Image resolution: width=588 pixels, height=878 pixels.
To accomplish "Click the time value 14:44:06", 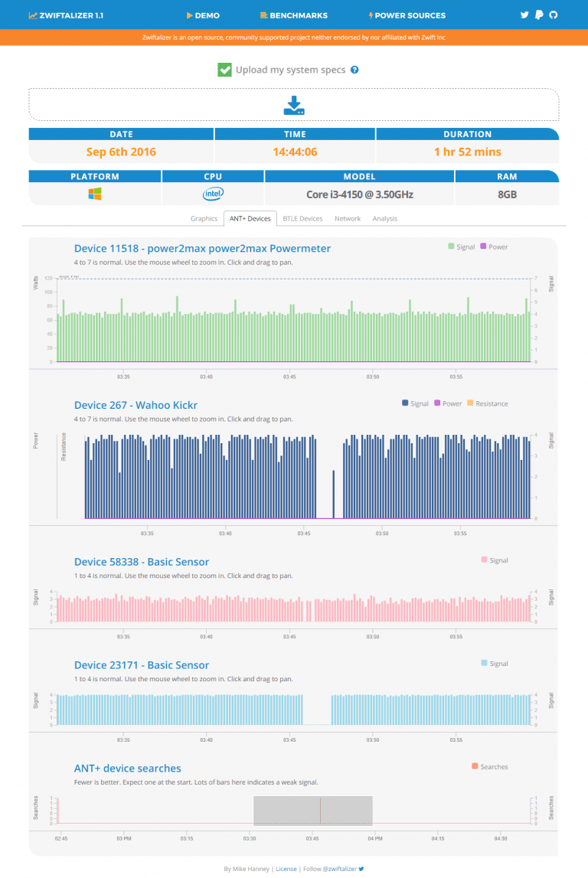I will (295, 152).
